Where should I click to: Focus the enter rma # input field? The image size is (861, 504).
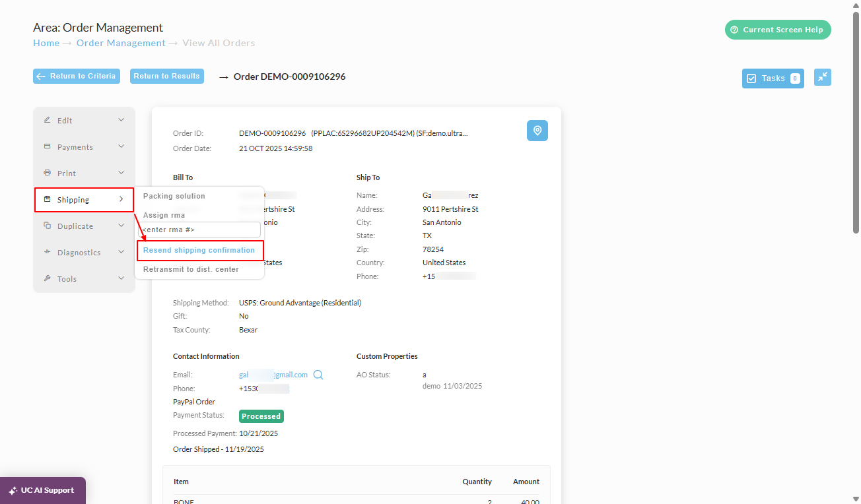199,230
